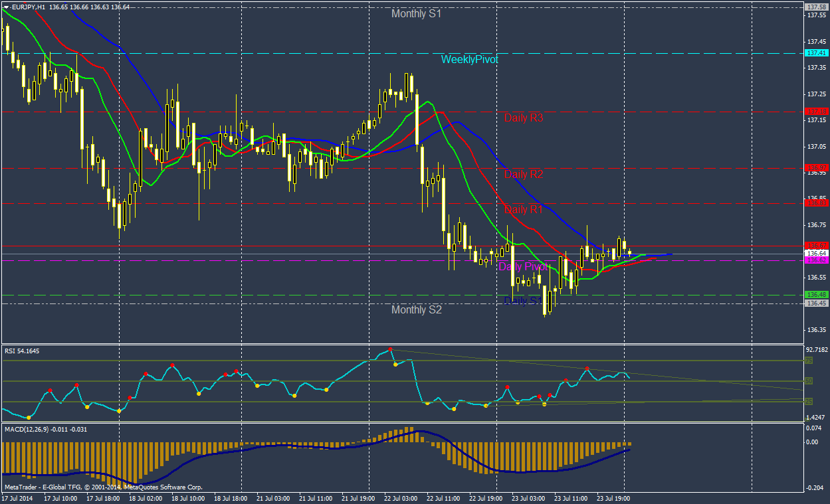Select the gray 137.58 price tag

815,7
